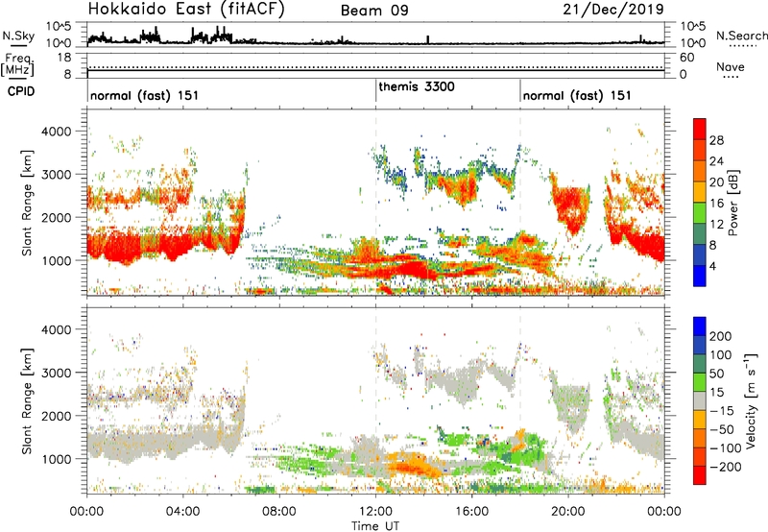The image size is (768, 532).
Task: Click the 'N.Sky' legend label
Action: pos(18,36)
